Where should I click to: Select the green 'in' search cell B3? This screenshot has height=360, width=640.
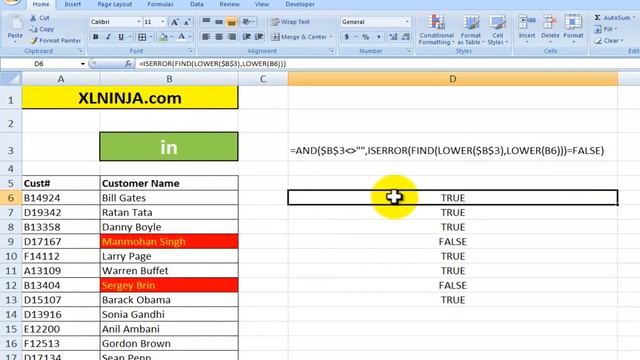pyautogui.click(x=169, y=147)
